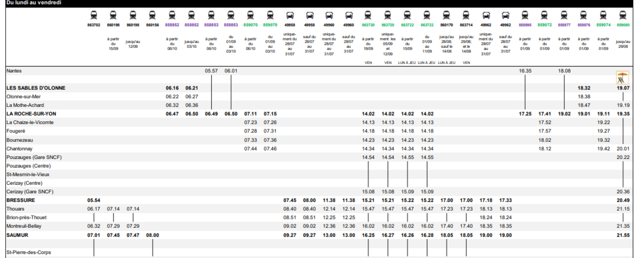Screen dimensions: 644x258
Task: Select the 18.08 Nantes departure time
Action: [x=564, y=71]
